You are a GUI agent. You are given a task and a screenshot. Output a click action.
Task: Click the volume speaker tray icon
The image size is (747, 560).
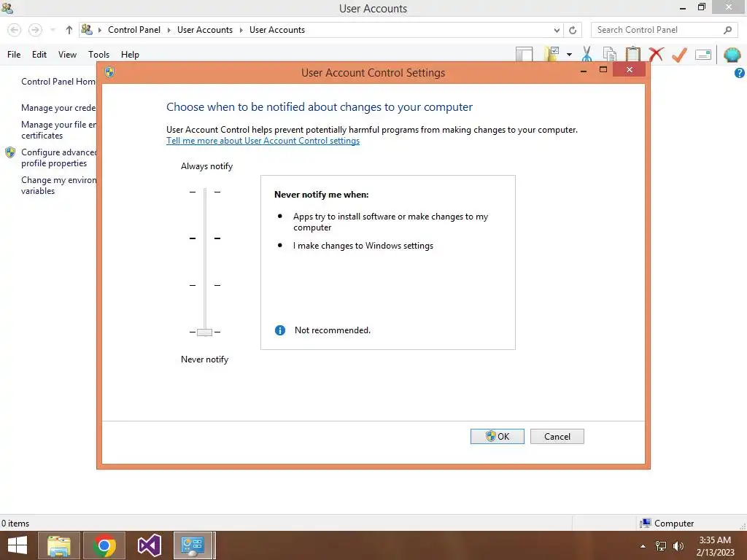point(678,546)
